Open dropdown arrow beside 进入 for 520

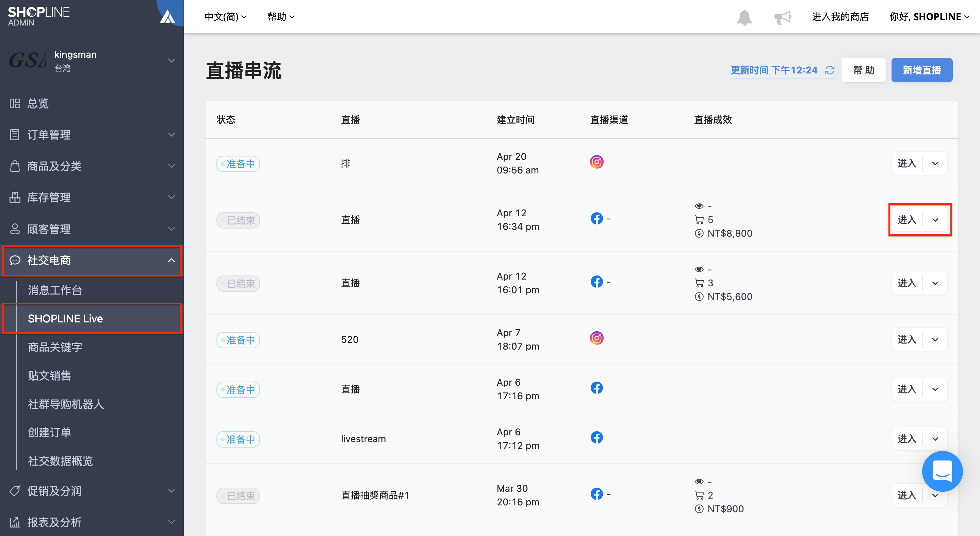pyautogui.click(x=935, y=339)
